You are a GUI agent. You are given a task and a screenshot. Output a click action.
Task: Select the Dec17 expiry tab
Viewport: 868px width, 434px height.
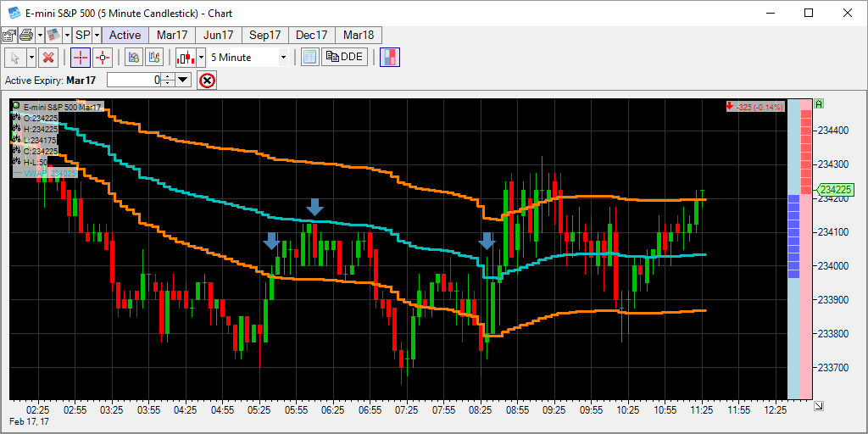311,35
